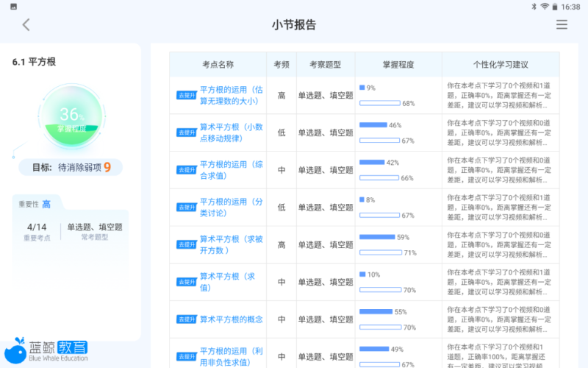Tap the battery status icon

pyautogui.click(x=555, y=6)
